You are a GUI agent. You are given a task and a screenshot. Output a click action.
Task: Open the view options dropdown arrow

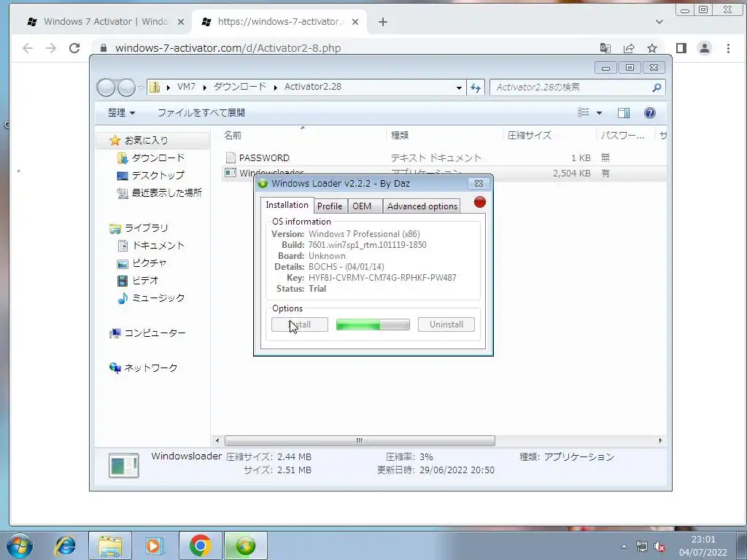[600, 113]
